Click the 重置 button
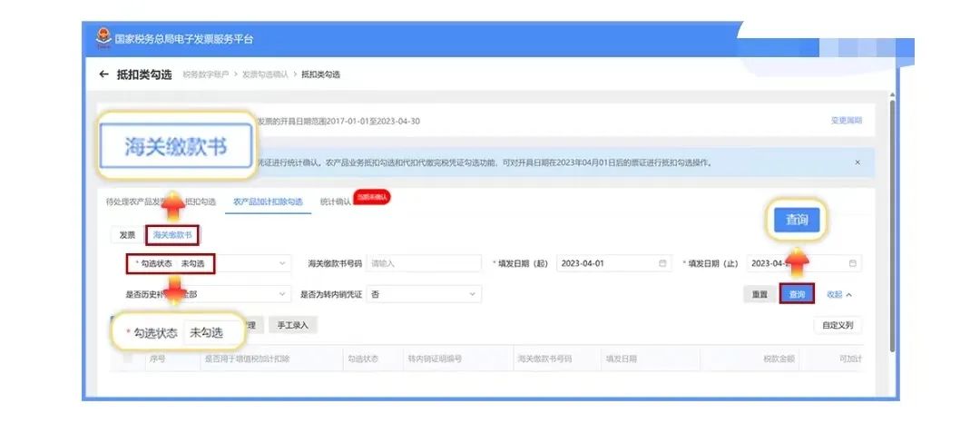Screen dimensions: 980x423 [x=760, y=294]
